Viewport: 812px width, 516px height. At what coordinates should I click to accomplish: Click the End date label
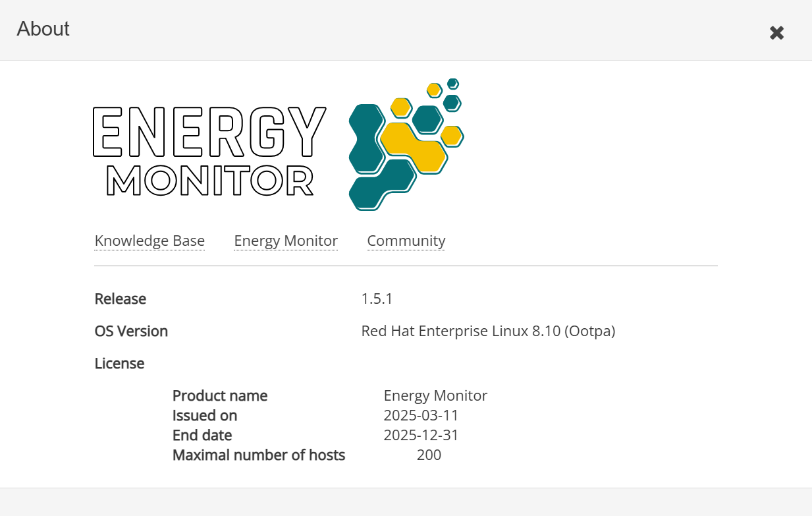tap(202, 436)
